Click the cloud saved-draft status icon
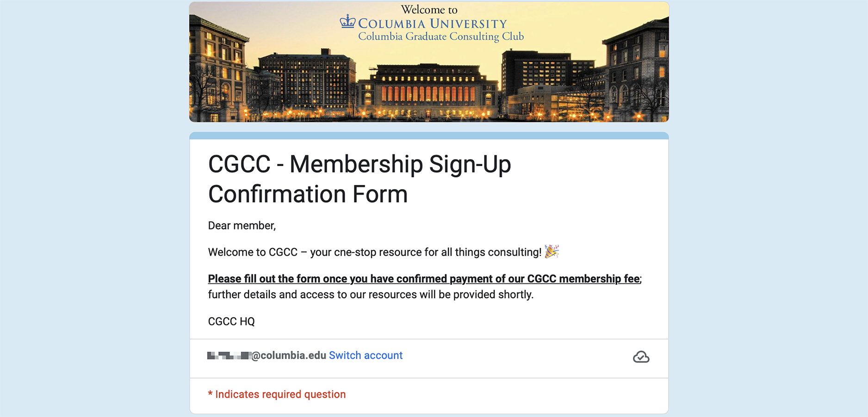The image size is (868, 417). (x=641, y=357)
